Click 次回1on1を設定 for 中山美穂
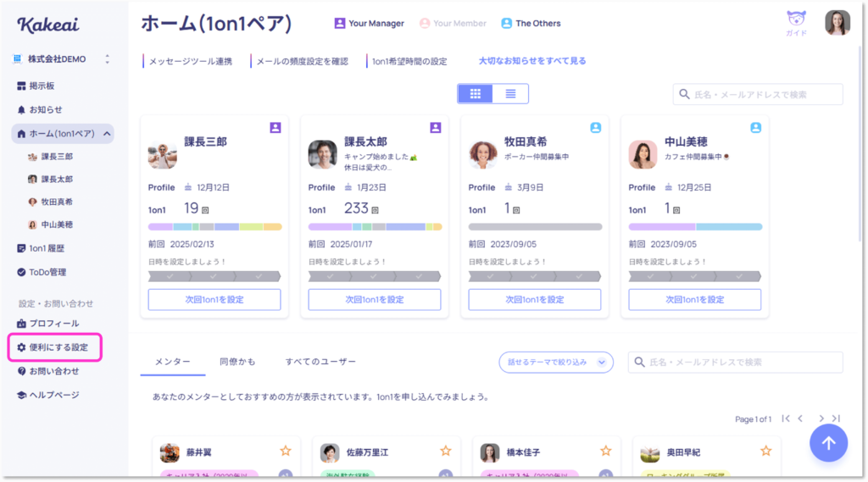The width and height of the screenshot is (868, 482). point(695,299)
